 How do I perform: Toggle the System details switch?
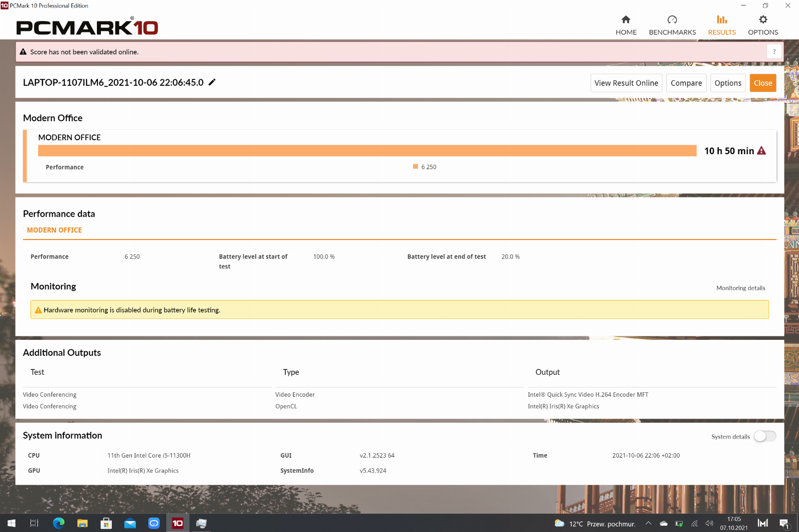click(765, 437)
